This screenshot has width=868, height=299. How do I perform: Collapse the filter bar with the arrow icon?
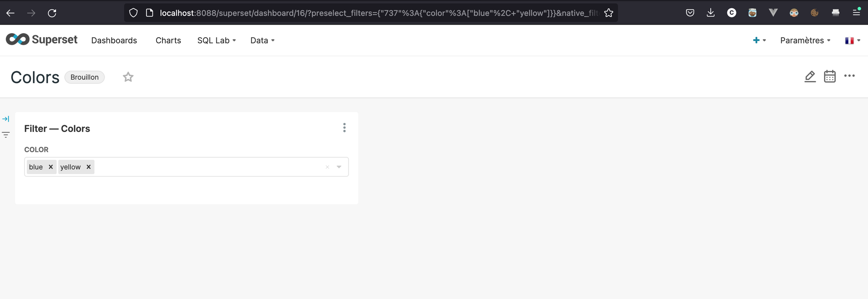point(6,118)
